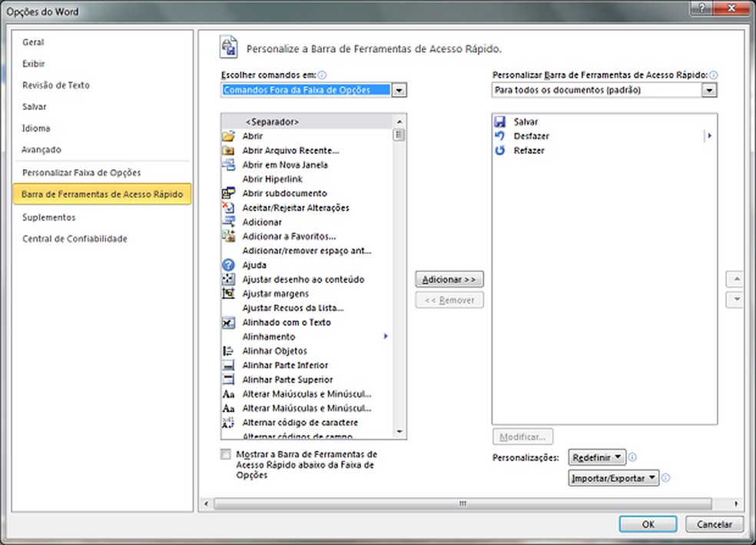Click commands list scrollbar down arrow
This screenshot has height=545, width=756.
tap(400, 432)
